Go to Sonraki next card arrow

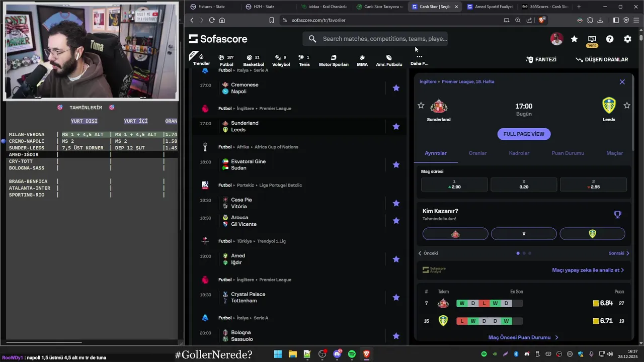(619, 253)
